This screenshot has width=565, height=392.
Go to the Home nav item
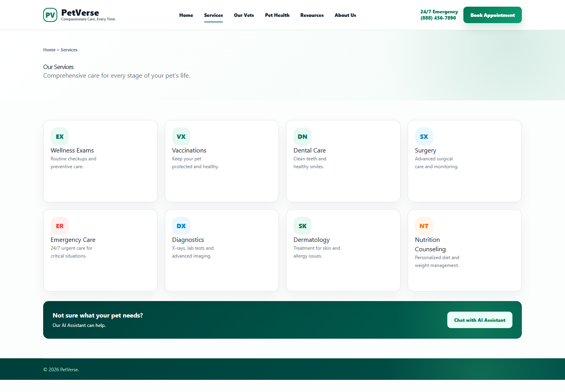coord(186,15)
